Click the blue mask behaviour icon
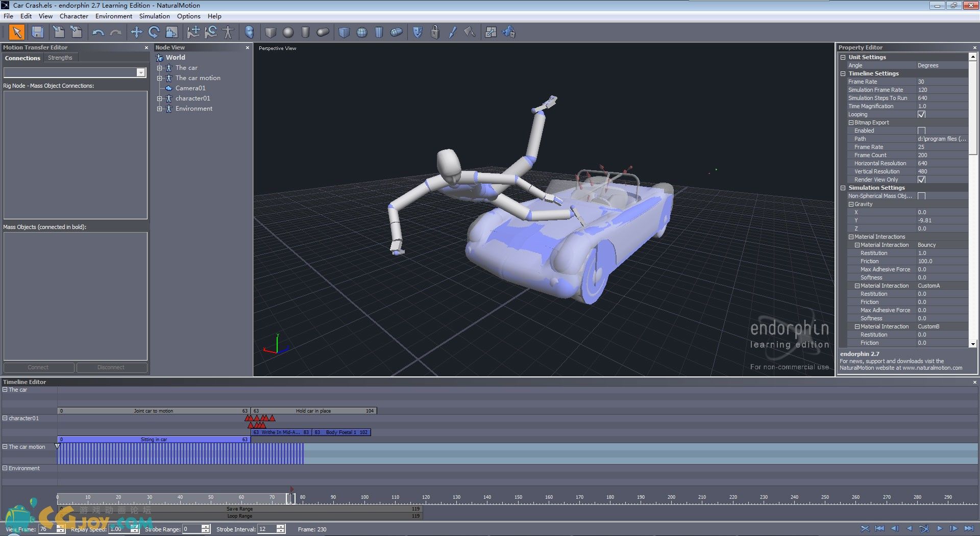 pos(418,32)
